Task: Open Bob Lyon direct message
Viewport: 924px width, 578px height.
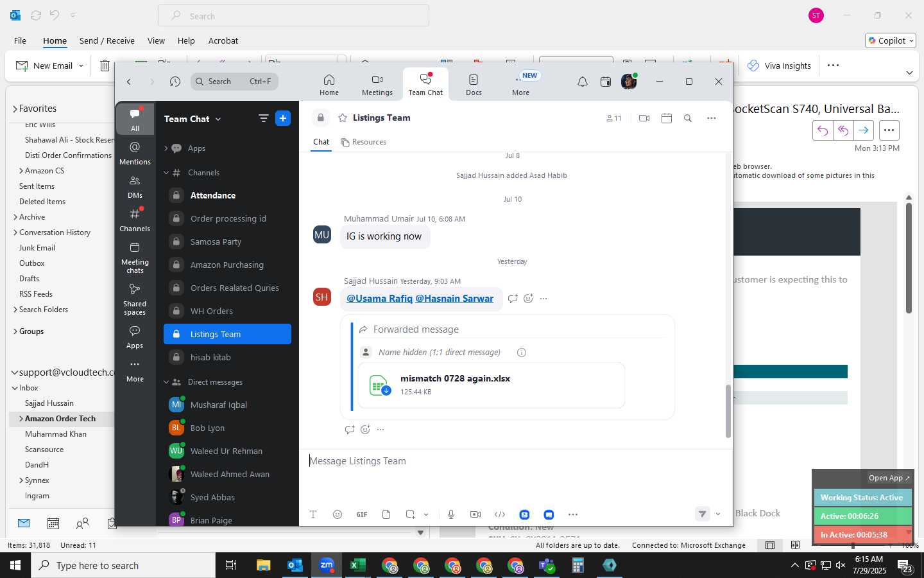Action: pyautogui.click(x=227, y=428)
